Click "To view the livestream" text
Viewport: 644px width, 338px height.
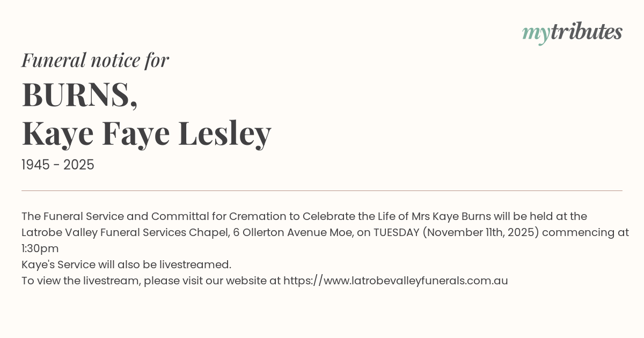tap(80, 281)
